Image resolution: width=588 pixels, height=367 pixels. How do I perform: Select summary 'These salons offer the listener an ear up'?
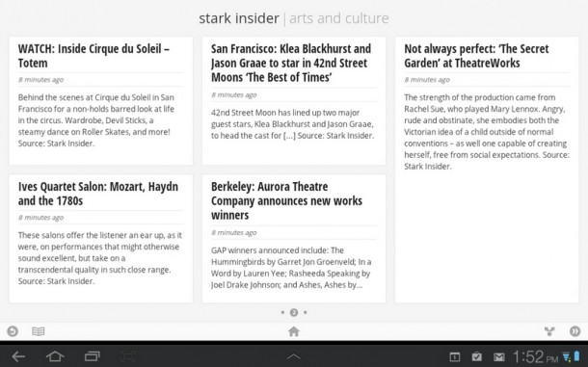[99, 258]
